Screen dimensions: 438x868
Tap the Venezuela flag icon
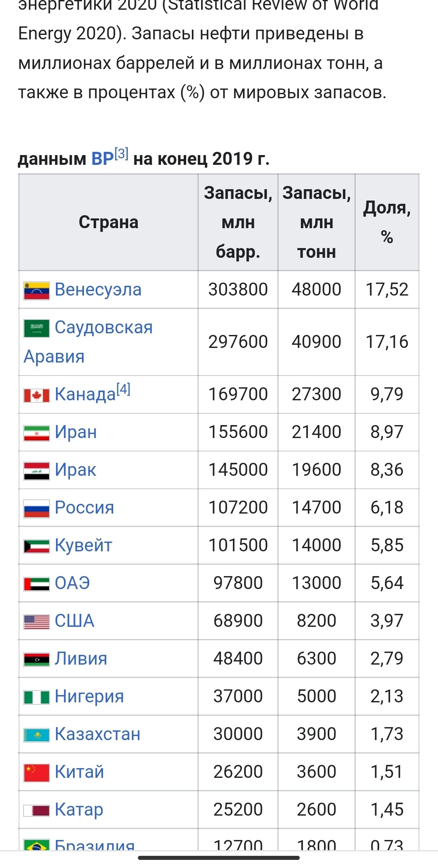point(36,290)
